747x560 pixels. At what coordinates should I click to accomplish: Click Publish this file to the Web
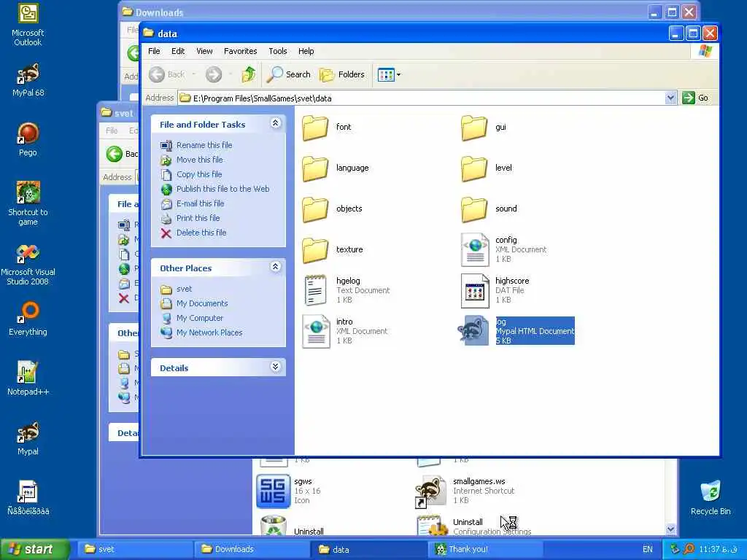tap(222, 189)
